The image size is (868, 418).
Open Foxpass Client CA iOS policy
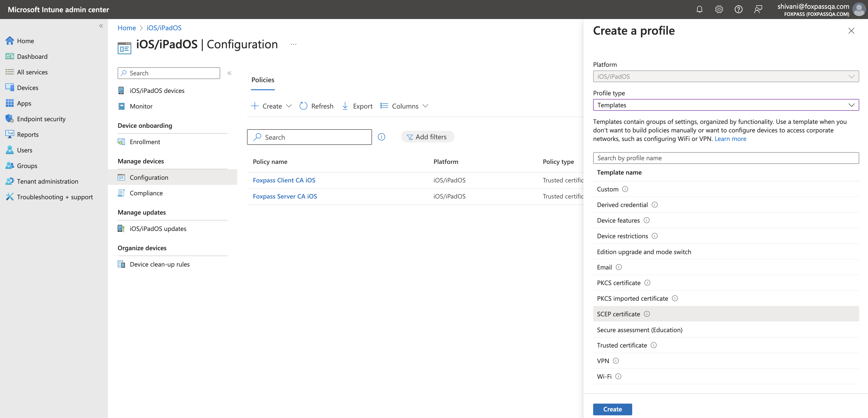[284, 180]
